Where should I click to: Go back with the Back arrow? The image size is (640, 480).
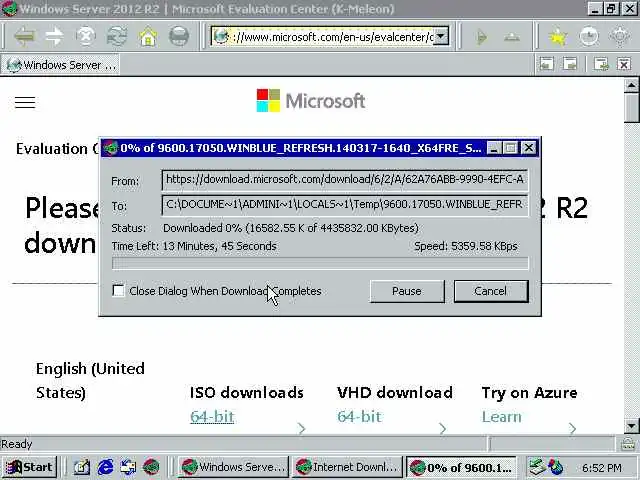tap(24, 37)
